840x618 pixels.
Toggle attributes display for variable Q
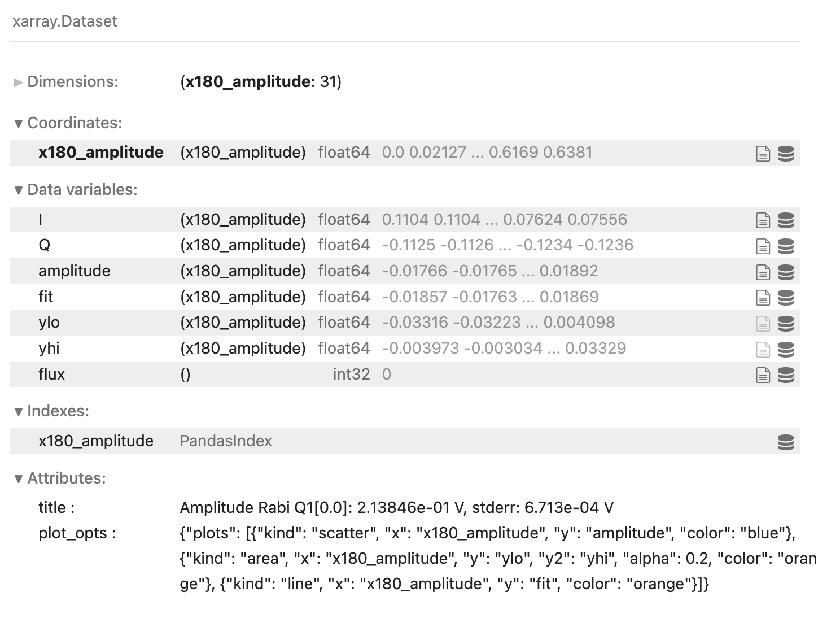[763, 246]
